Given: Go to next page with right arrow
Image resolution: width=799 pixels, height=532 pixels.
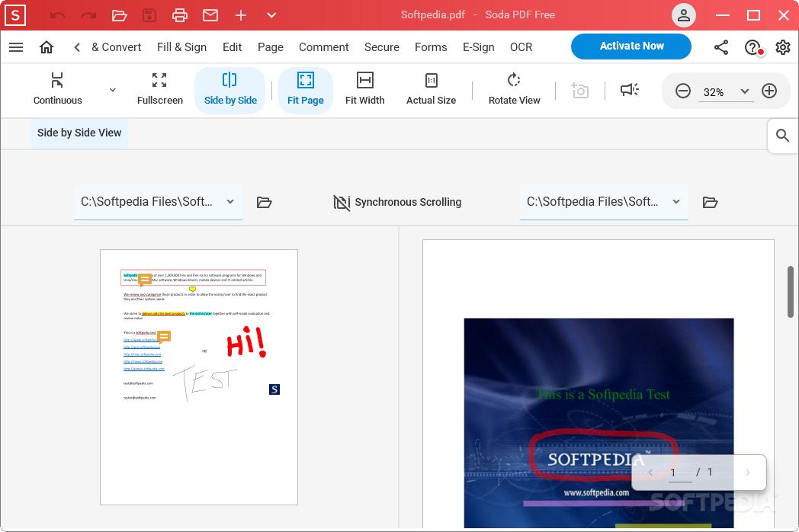Looking at the screenshot, I should tap(747, 473).
